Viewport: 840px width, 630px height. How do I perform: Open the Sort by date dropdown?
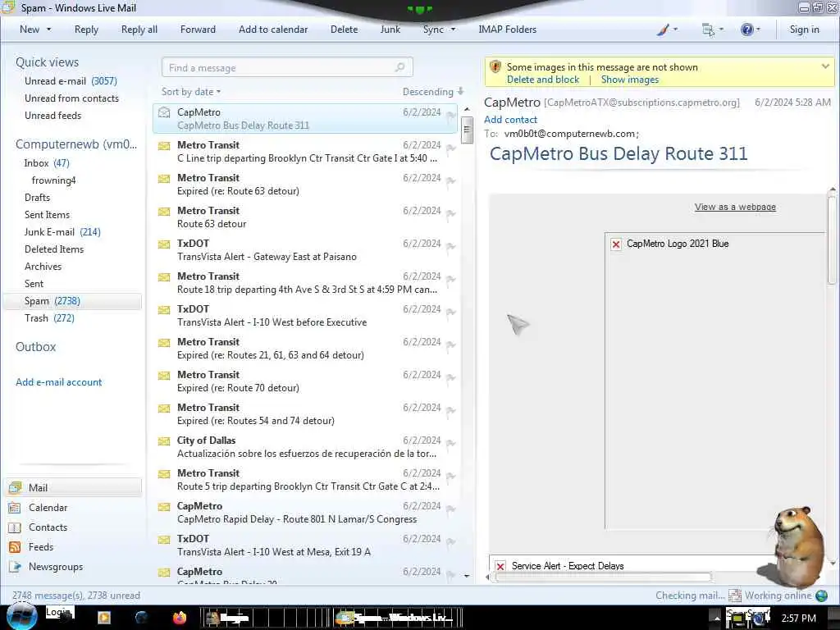190,92
